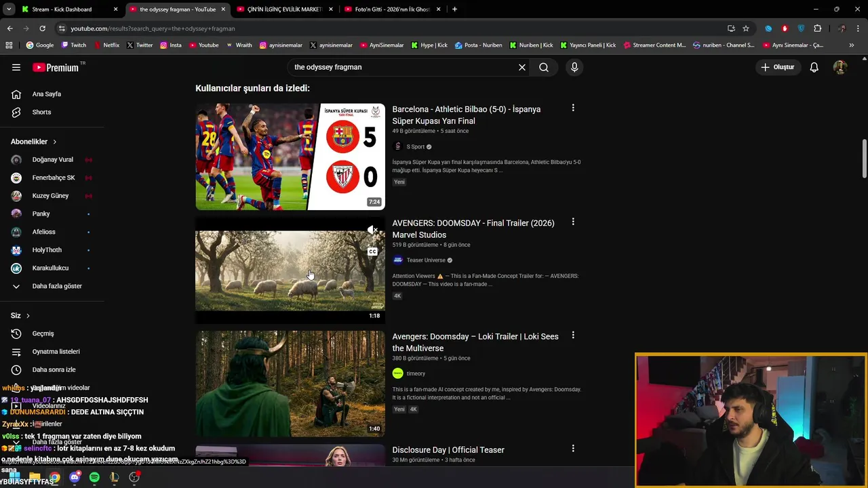This screenshot has width=868, height=488.
Task: Click the Barcelona 5-0 video thumbnail
Action: pos(290,157)
